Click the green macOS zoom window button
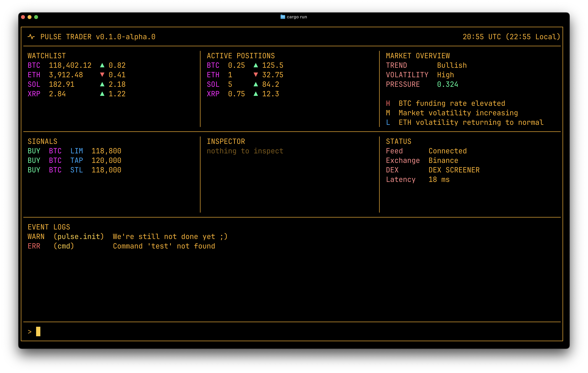 coord(36,17)
